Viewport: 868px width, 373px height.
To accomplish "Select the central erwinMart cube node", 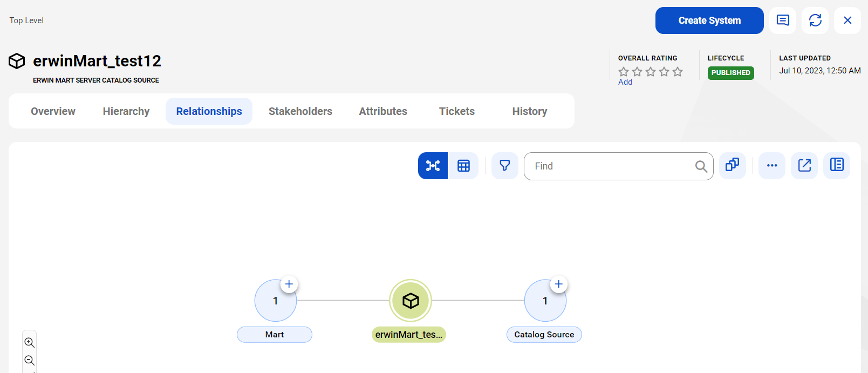I will point(411,301).
